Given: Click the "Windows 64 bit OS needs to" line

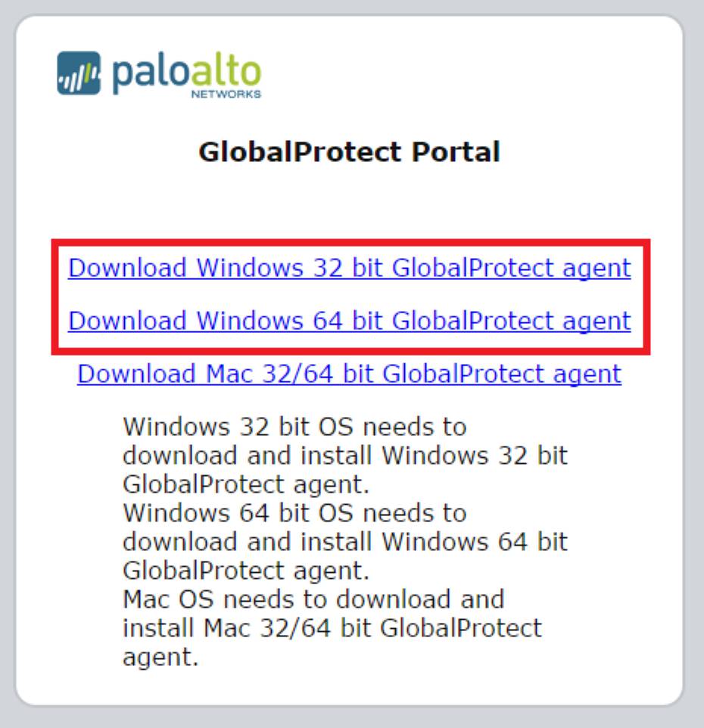Looking at the screenshot, I should tap(294, 513).
